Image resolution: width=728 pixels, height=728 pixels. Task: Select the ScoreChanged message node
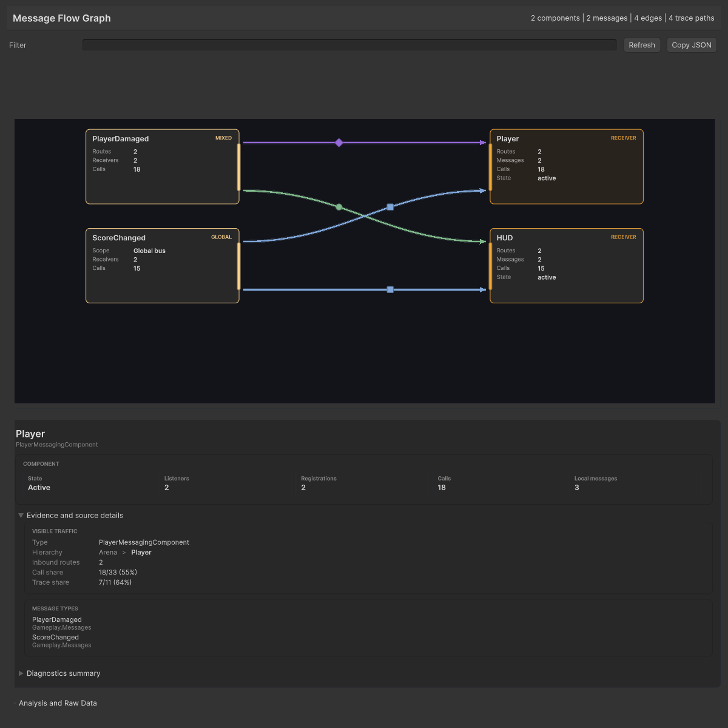point(163,266)
